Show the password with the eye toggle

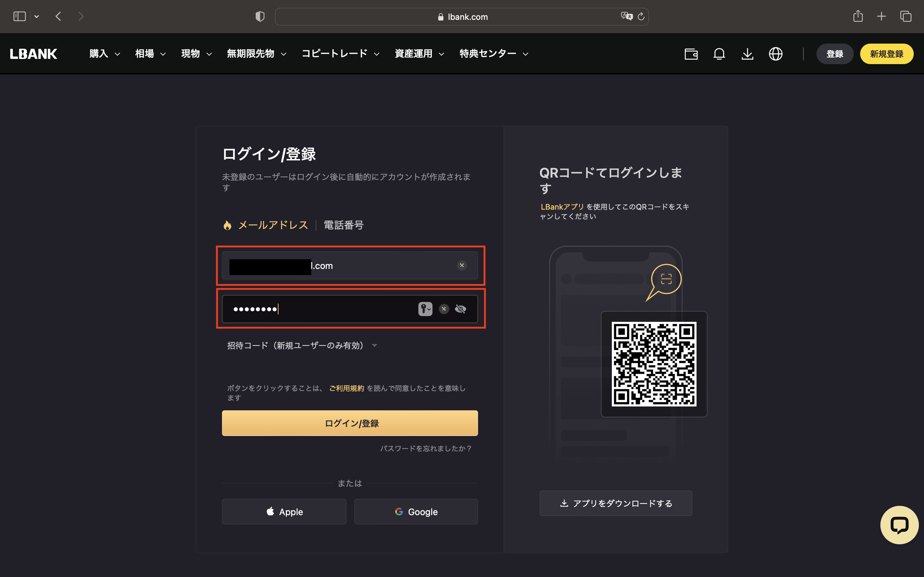[x=461, y=309]
